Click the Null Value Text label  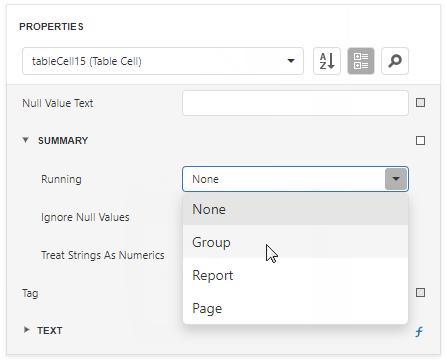coord(58,103)
